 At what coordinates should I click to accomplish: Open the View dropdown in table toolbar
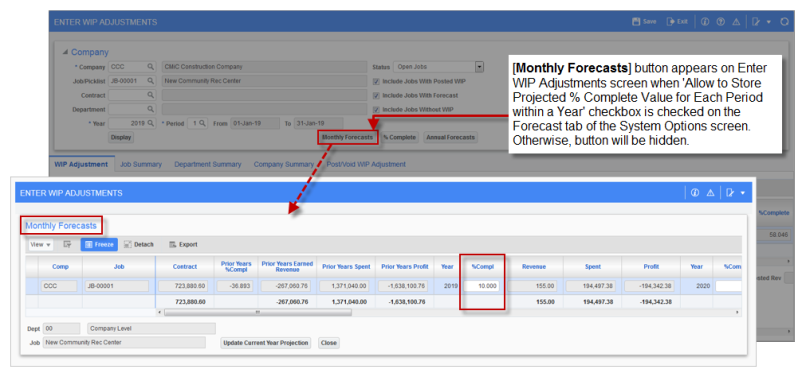[40, 245]
